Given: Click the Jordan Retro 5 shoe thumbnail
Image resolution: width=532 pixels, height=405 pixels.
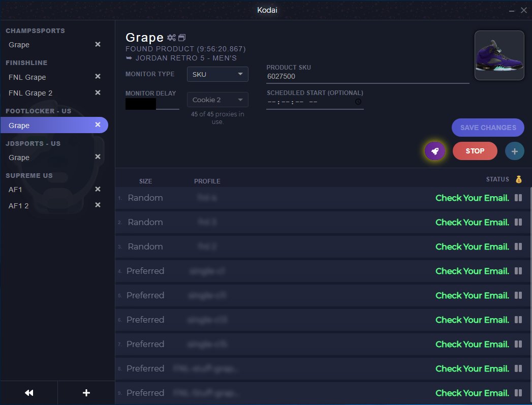Looking at the screenshot, I should tap(499, 55).
